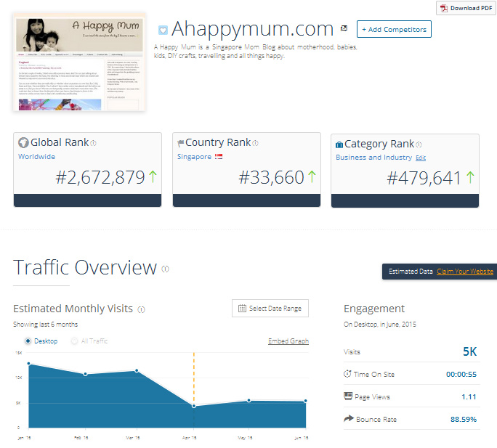The width and height of the screenshot is (497, 448).
Task: Click category rank value #479,641
Action: click(x=424, y=178)
